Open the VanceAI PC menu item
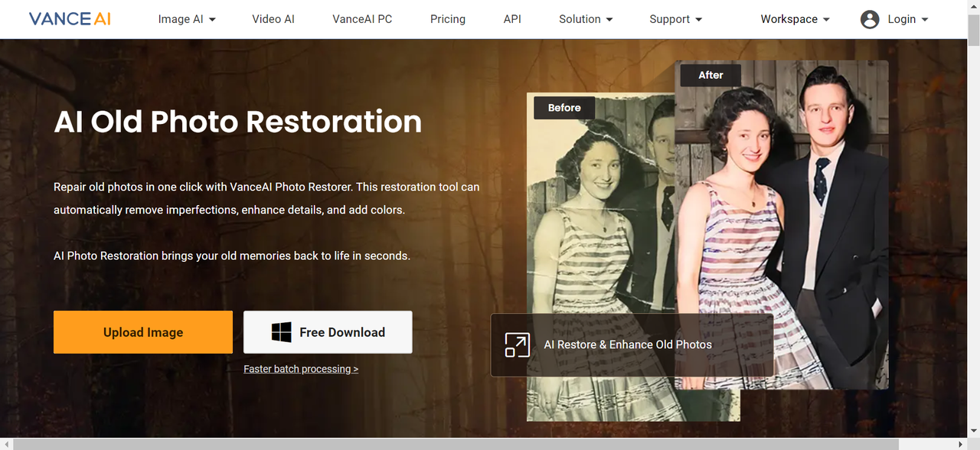 [x=362, y=19]
